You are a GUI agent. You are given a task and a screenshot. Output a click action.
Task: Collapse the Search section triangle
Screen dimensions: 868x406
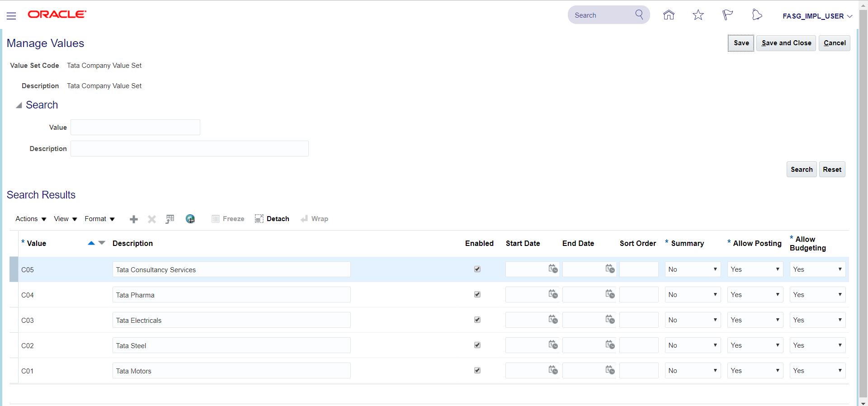click(19, 105)
